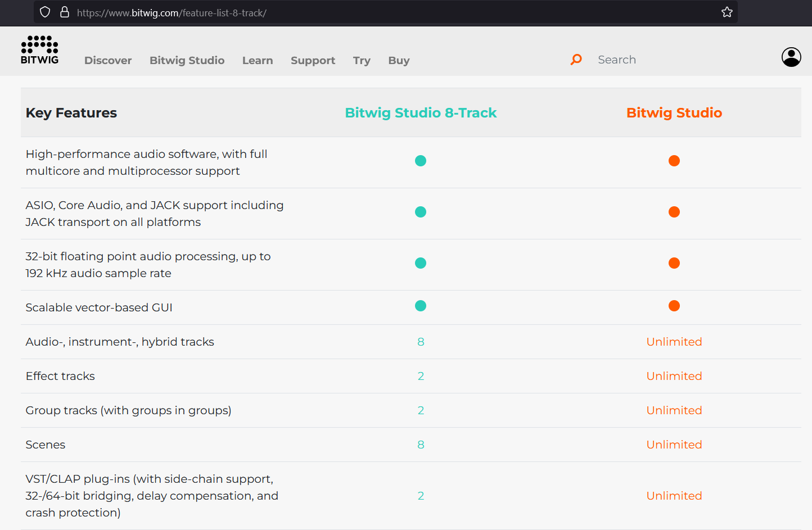Click the 8 value in Scenes row
This screenshot has width=812, height=530.
click(421, 445)
